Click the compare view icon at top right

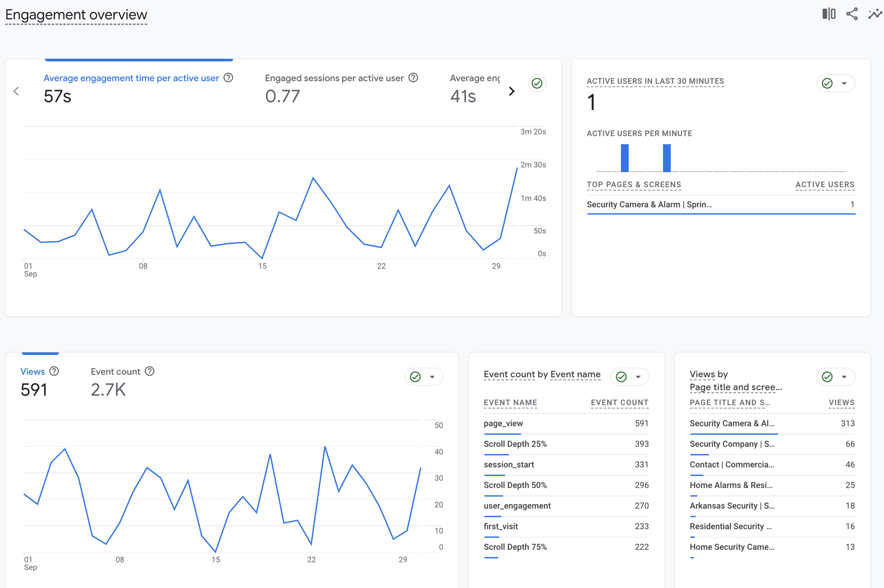[x=829, y=14]
